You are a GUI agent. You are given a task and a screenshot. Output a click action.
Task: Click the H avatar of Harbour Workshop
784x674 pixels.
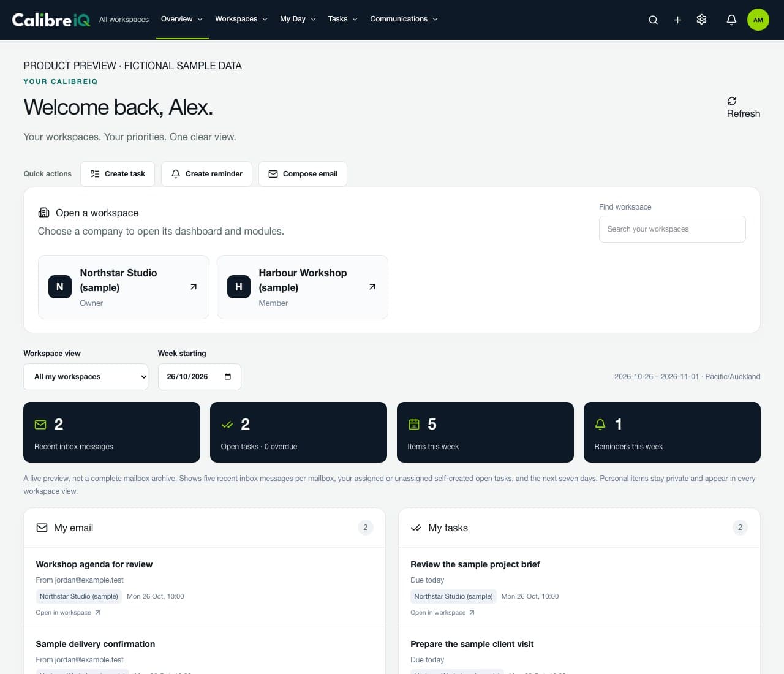pos(239,287)
